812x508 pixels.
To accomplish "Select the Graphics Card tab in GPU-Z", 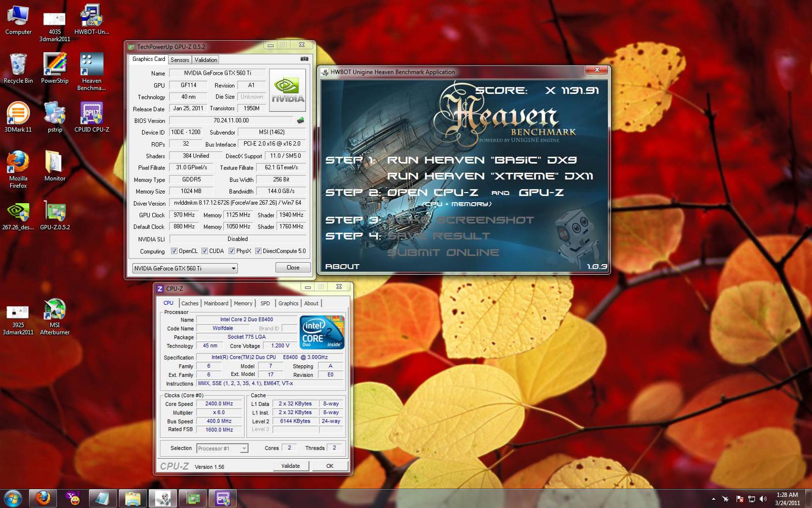I will pyautogui.click(x=148, y=59).
